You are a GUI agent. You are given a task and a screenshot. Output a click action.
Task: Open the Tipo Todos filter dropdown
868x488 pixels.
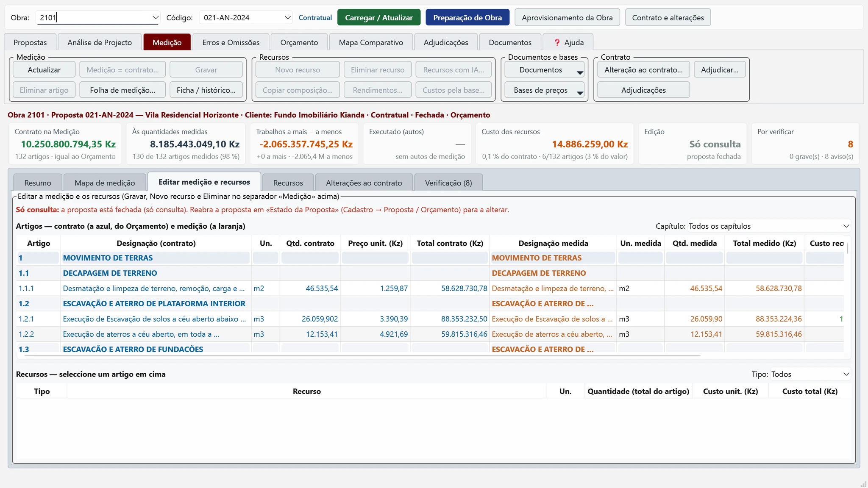point(846,374)
